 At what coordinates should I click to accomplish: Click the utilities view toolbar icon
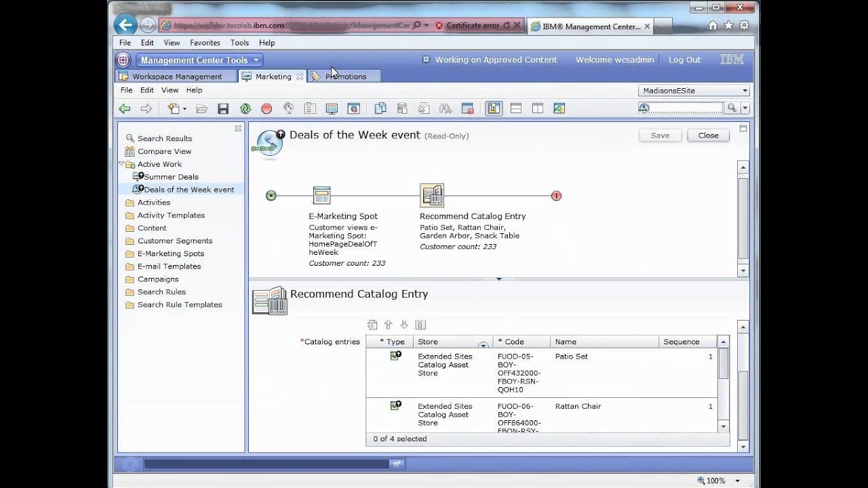559,108
